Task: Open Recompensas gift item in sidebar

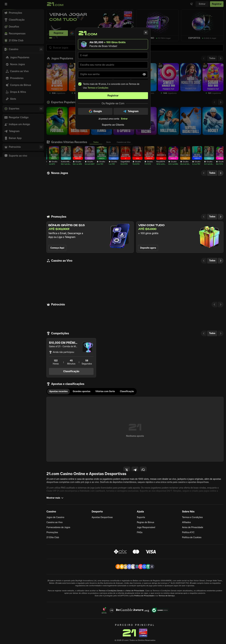Action: [x=23, y=33]
